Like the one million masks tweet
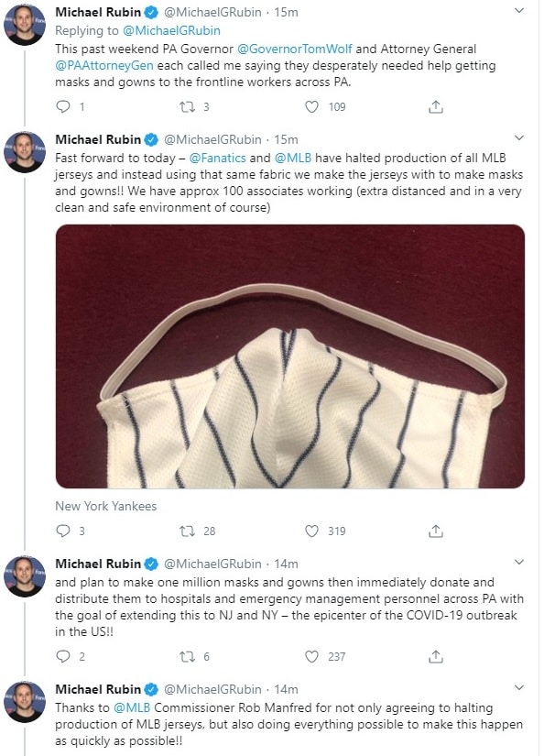The height and width of the screenshot is (756, 544). click(311, 656)
